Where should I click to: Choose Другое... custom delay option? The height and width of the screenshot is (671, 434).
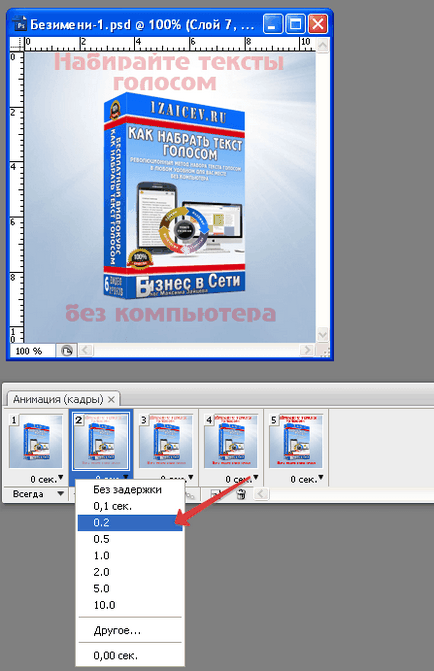(130, 630)
